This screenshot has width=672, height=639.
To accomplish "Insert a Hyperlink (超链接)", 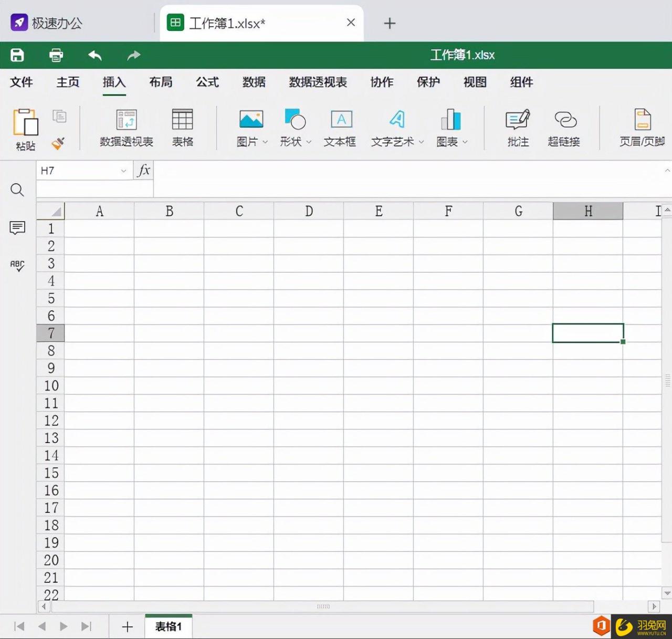I will (564, 129).
